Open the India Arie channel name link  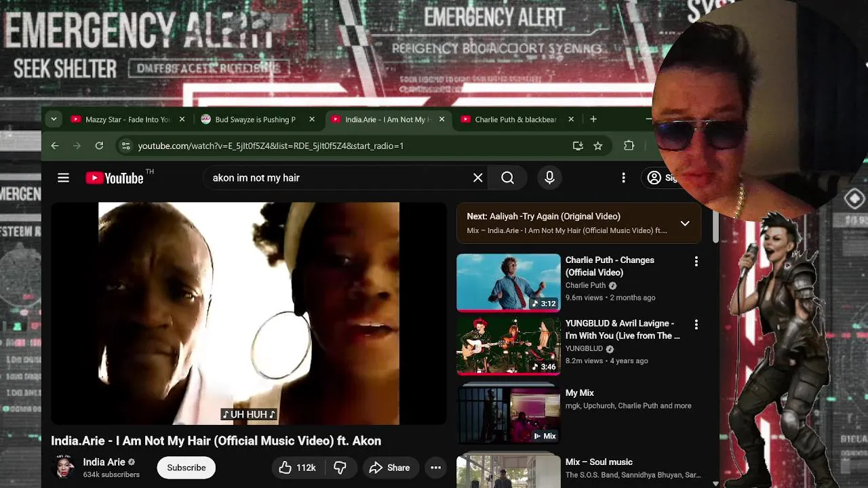click(x=104, y=462)
